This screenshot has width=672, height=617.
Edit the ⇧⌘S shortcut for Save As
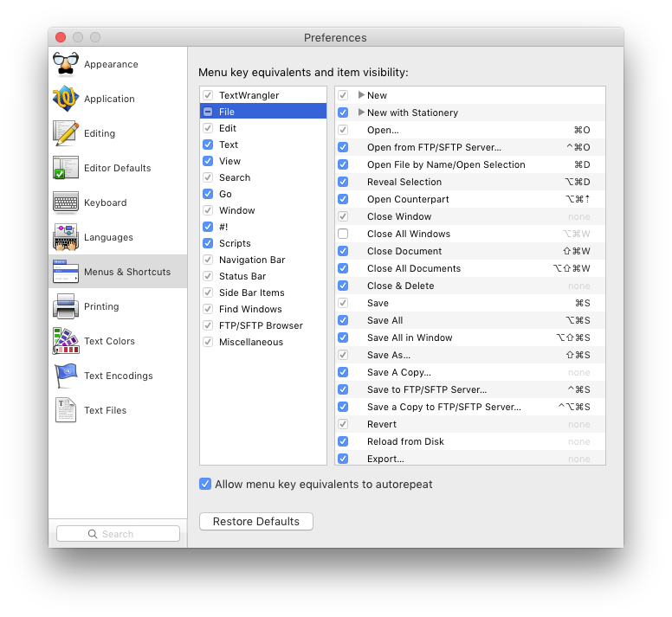tap(578, 355)
